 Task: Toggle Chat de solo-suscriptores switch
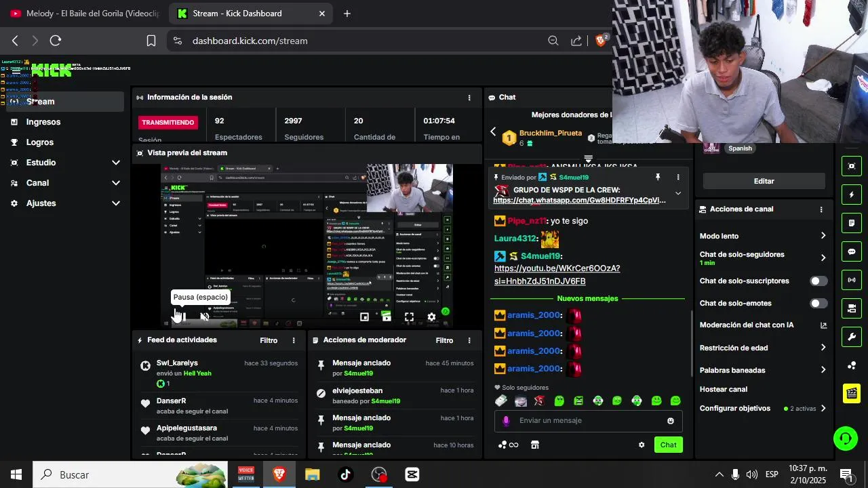click(x=818, y=281)
